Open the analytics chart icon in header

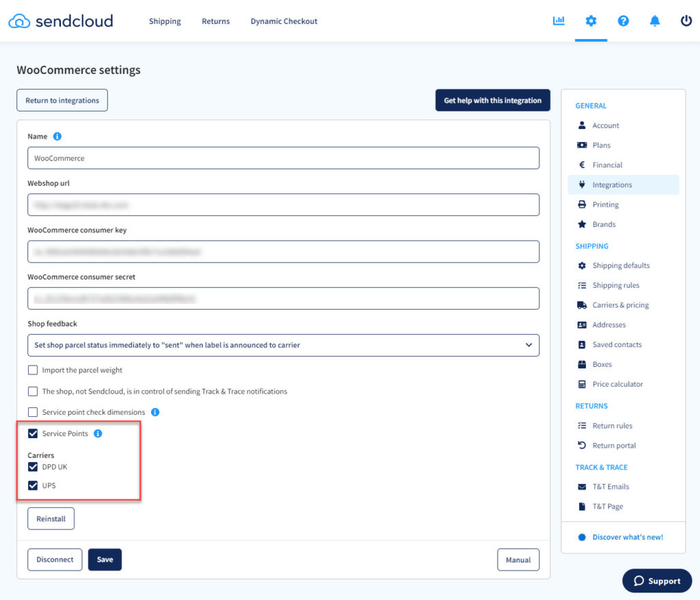[x=558, y=21]
